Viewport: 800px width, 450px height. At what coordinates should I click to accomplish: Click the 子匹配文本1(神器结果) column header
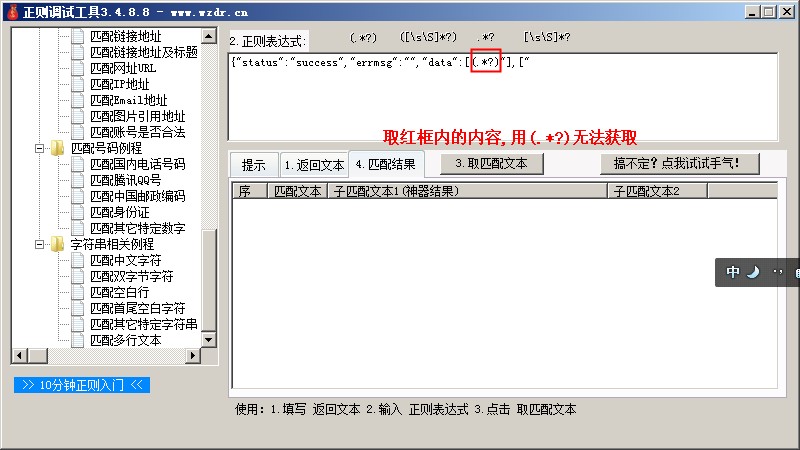click(x=467, y=191)
